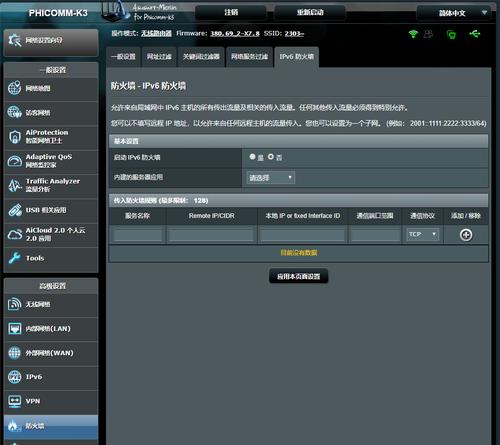The width and height of the screenshot is (500, 445).
Task: Open AiCloud 2.0 cloud sidebar item
Action: point(51,234)
